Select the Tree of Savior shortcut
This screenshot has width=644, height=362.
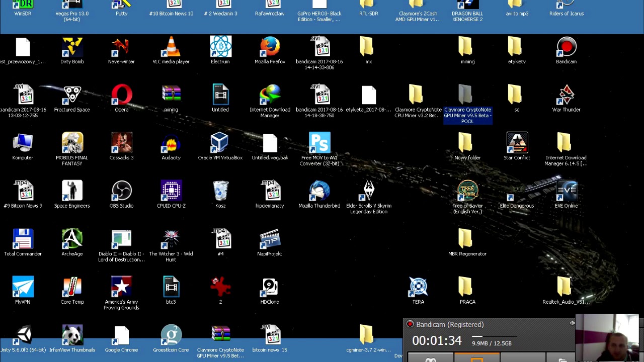[x=467, y=192]
